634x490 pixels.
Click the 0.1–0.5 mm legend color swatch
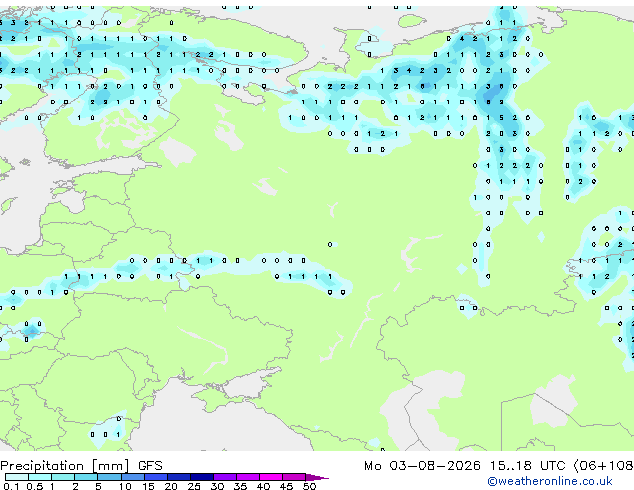(x=17, y=477)
